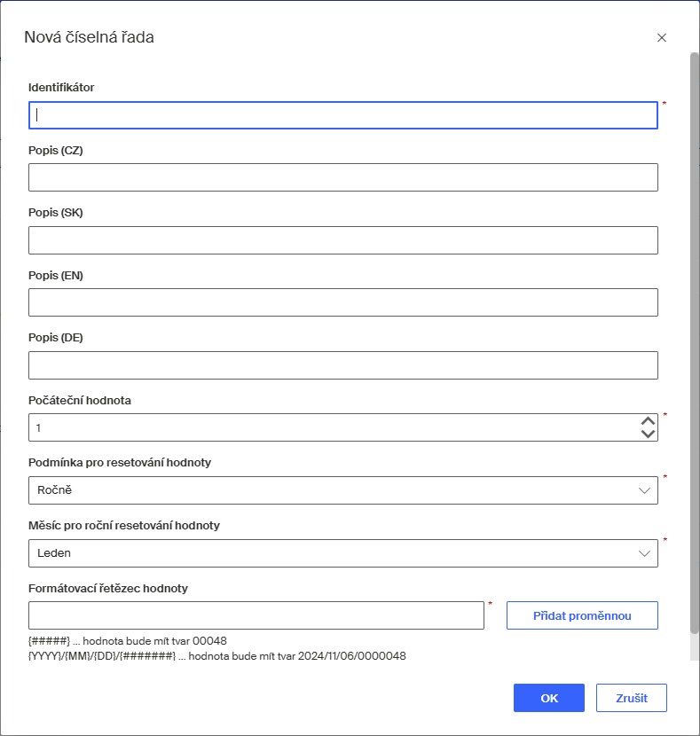Click into the Popis (CZ) field
The image size is (700, 736).
click(342, 177)
